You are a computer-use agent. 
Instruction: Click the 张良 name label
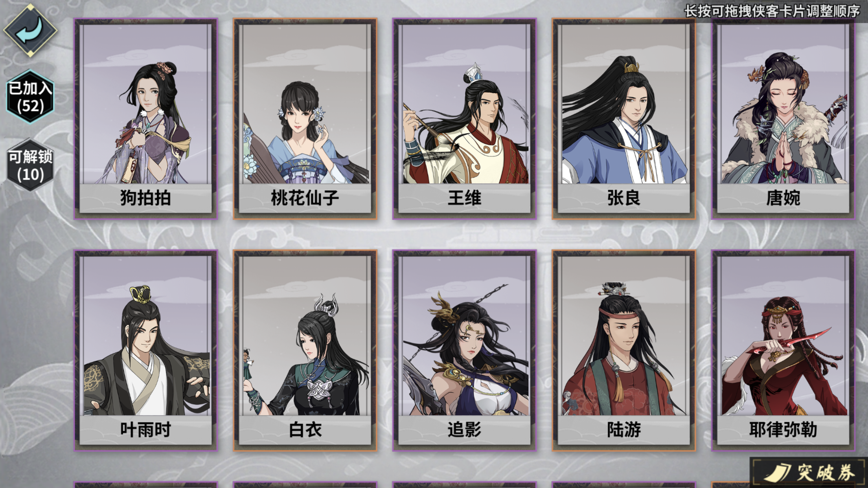tap(624, 198)
